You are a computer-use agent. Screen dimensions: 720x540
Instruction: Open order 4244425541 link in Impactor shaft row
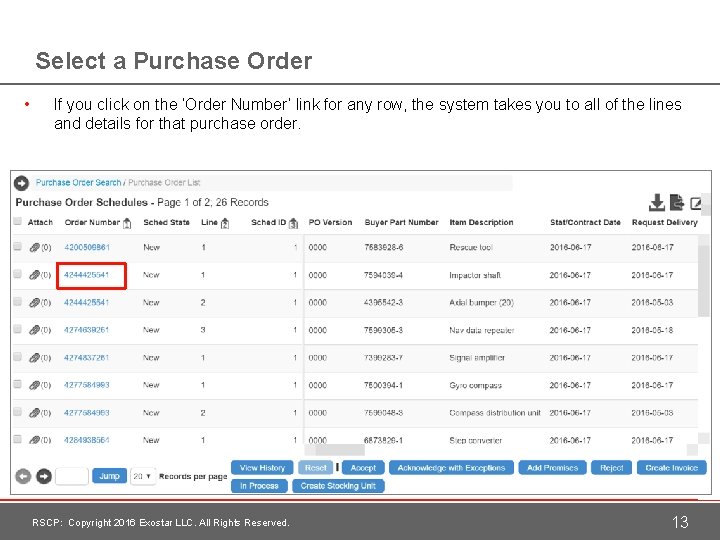(x=86, y=275)
